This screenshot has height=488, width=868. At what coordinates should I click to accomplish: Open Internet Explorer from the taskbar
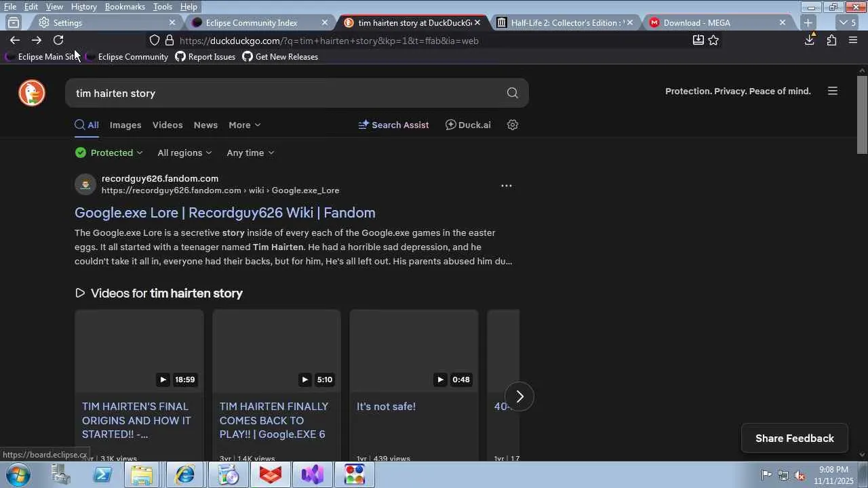pos(184,474)
